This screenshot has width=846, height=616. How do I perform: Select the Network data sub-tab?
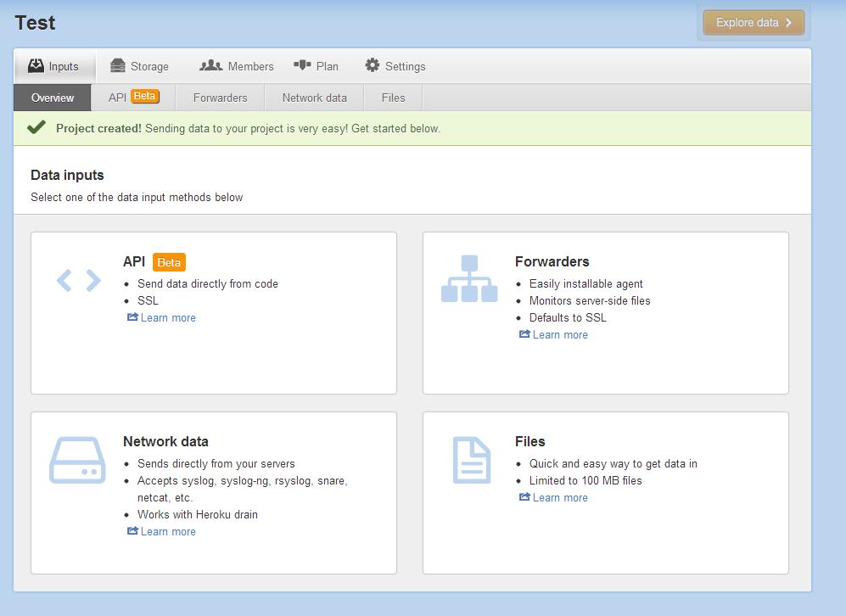(314, 98)
